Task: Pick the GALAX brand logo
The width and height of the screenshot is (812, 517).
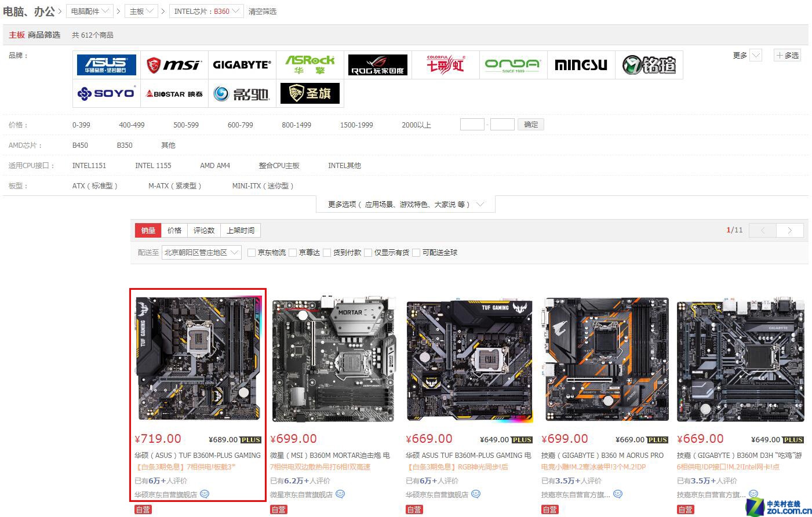Action: click(242, 93)
